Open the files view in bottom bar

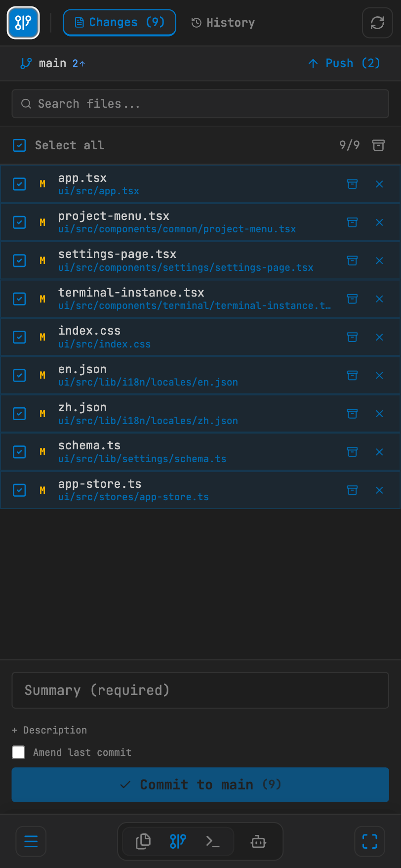[x=143, y=841]
